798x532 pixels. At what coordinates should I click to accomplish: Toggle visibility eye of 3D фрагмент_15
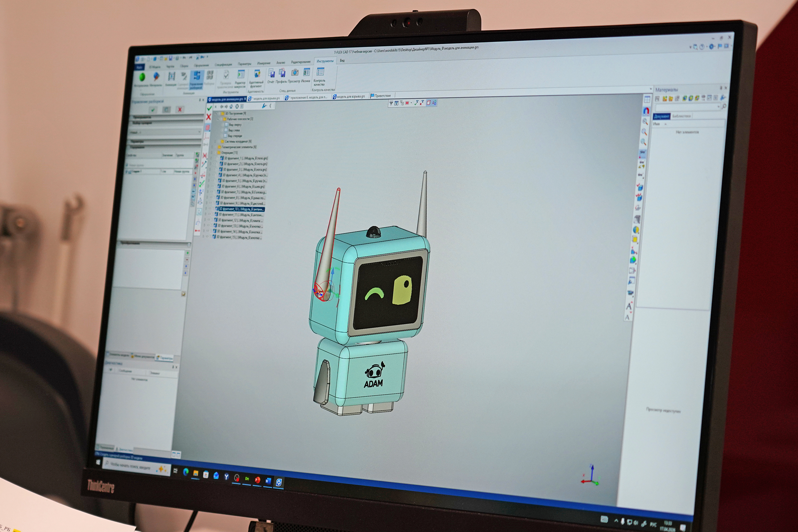click(x=208, y=237)
